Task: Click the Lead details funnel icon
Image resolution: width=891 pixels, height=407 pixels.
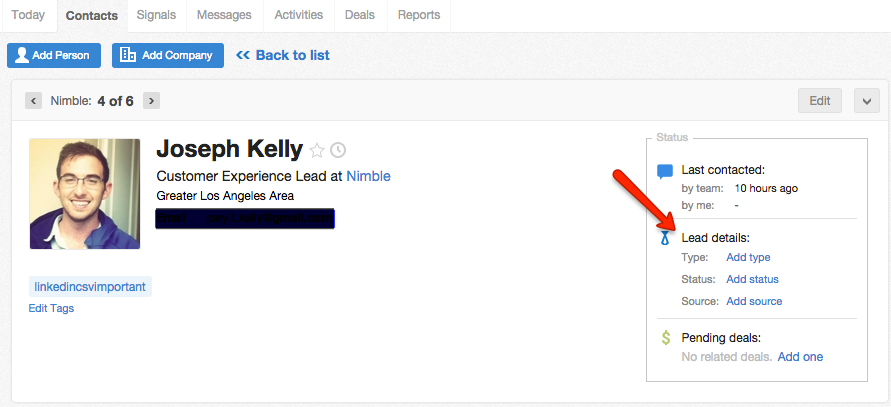Action: [x=665, y=238]
